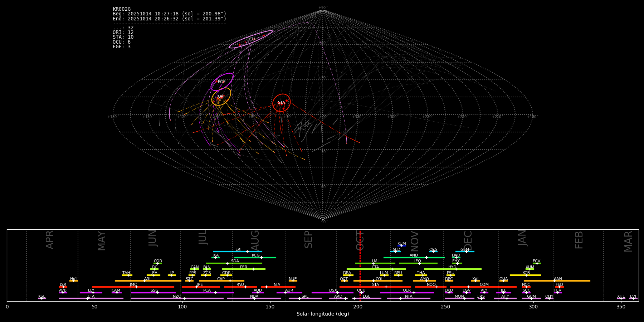Click the SSG purple shower bar

(x=153, y=293)
